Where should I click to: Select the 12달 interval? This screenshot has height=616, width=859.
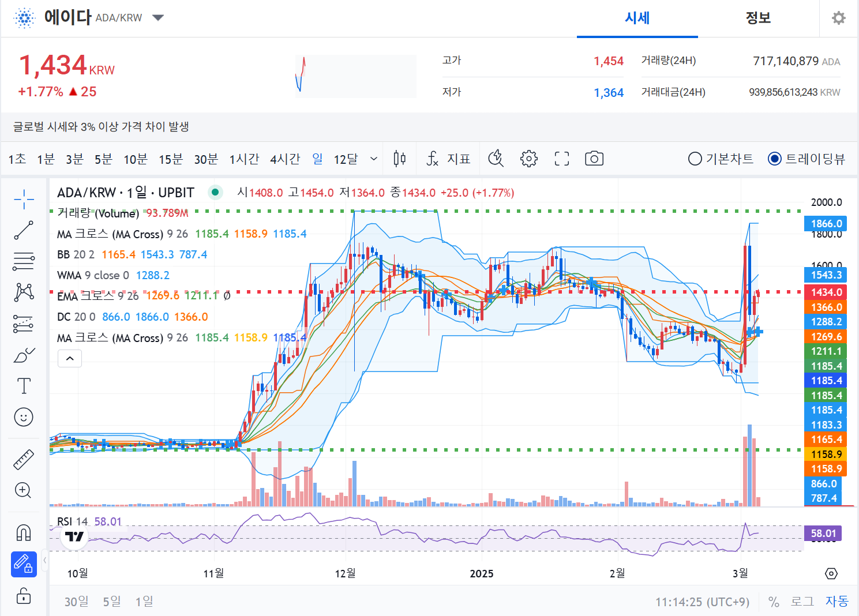point(346,159)
